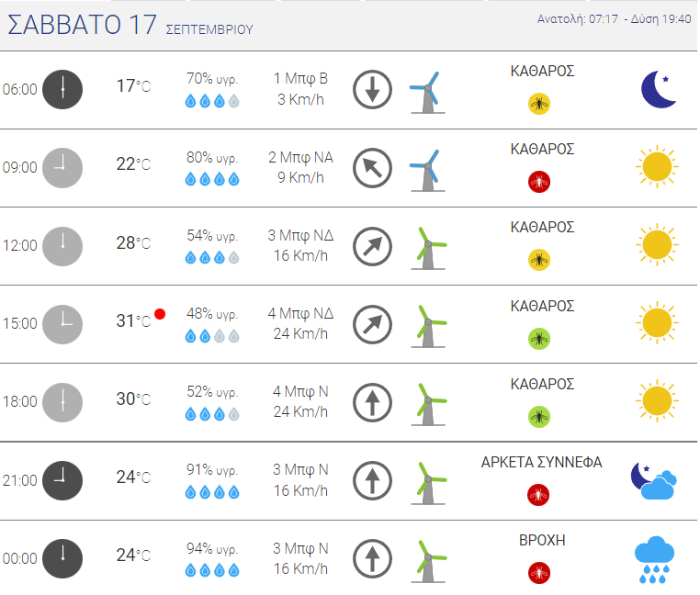Image resolution: width=700 pixels, height=595 pixels.
Task: Click the green wind turbine at 15:00
Action: click(428, 326)
